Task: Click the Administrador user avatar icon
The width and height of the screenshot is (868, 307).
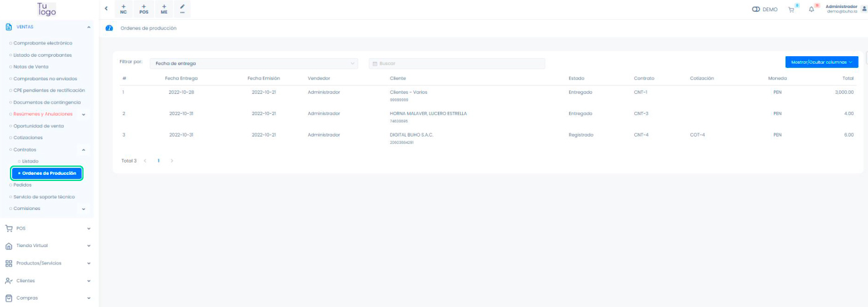Action: click(864, 9)
